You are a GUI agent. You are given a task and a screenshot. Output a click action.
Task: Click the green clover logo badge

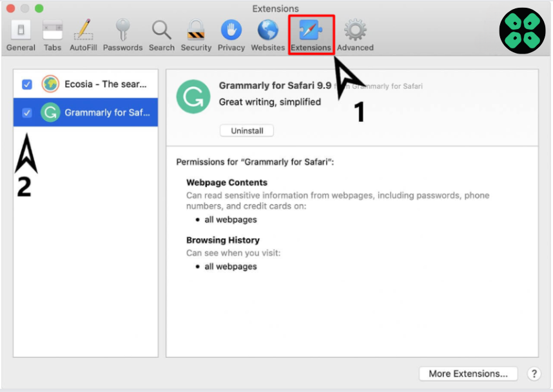522,30
